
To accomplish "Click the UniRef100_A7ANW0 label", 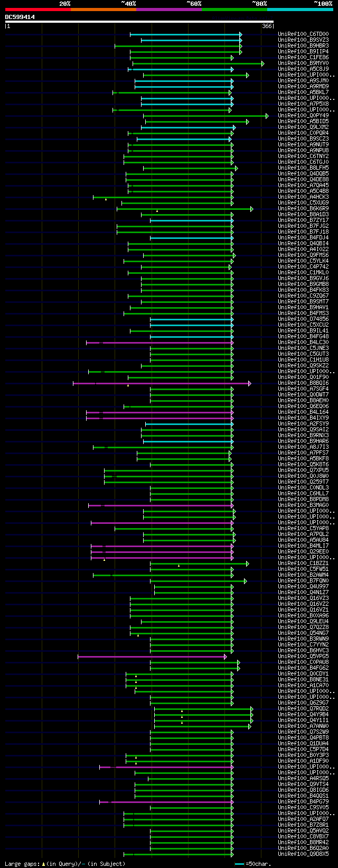I will [303, 726].
